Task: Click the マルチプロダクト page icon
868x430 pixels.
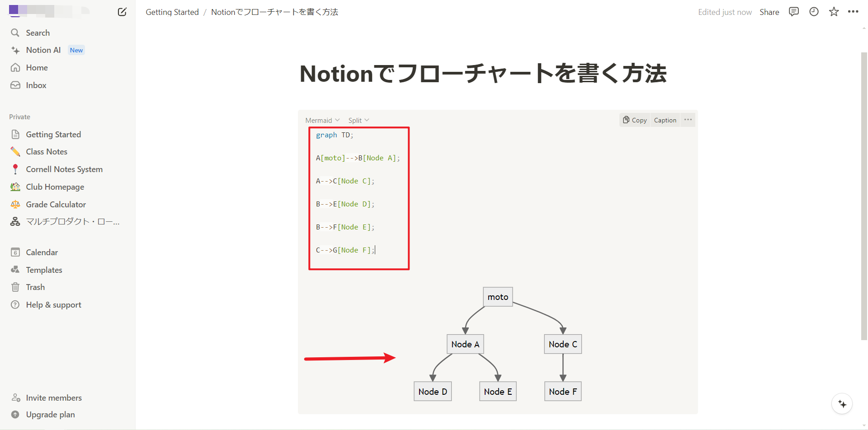Action: click(15, 222)
